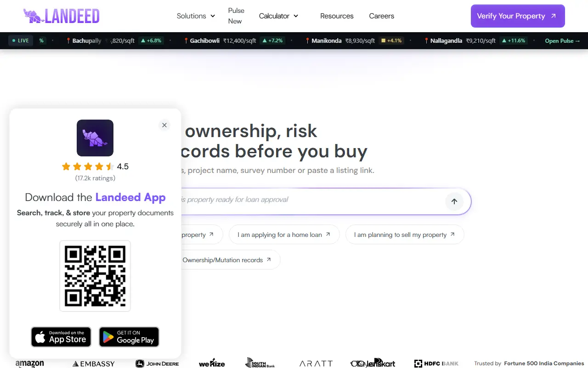This screenshot has width=588, height=368.
Task: Click the (17.2k ratings) text
Action: (x=95, y=178)
